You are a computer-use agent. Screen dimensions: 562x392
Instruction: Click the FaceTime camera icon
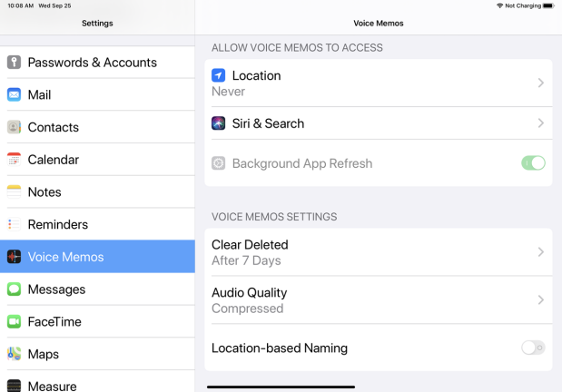pyautogui.click(x=14, y=321)
